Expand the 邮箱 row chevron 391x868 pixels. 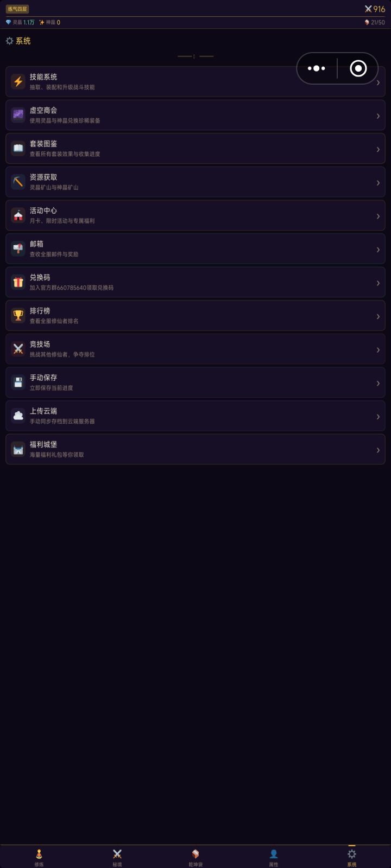point(378,250)
